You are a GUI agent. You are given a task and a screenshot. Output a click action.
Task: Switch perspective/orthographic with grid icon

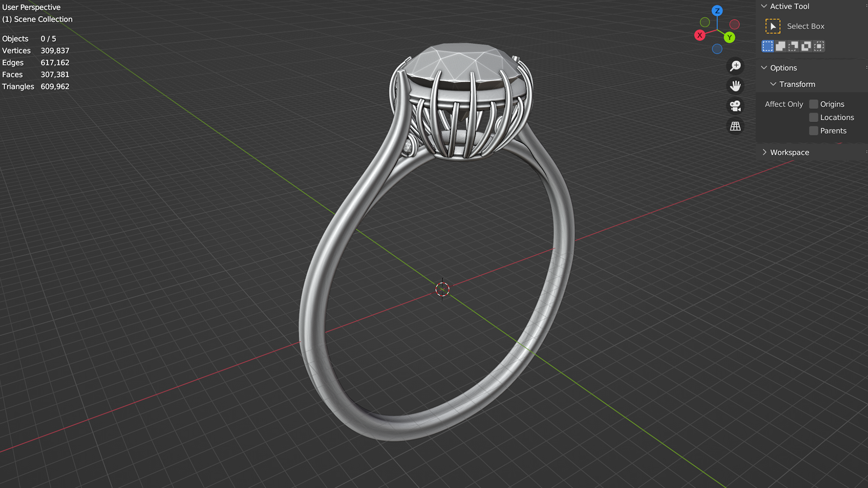tap(736, 126)
